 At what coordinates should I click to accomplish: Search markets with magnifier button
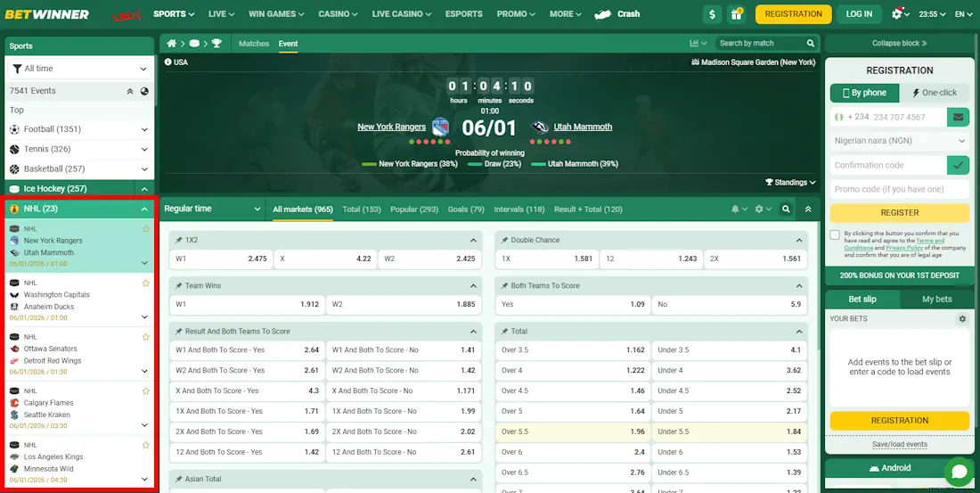tap(786, 209)
